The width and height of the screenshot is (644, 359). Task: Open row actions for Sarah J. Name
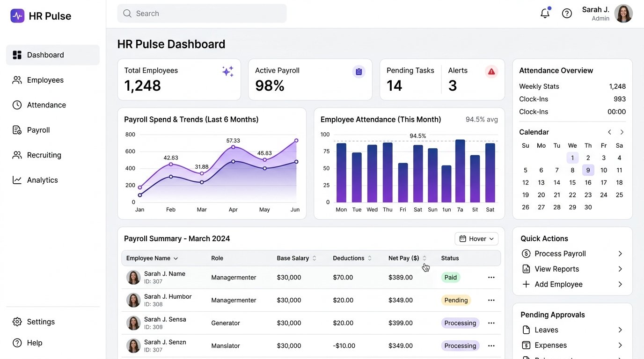(491, 277)
